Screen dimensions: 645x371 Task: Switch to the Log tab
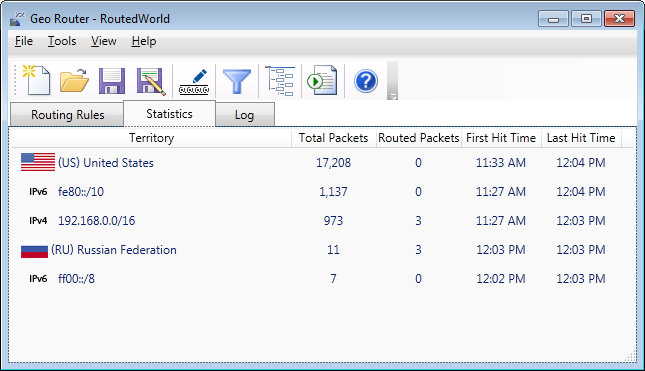tap(244, 115)
